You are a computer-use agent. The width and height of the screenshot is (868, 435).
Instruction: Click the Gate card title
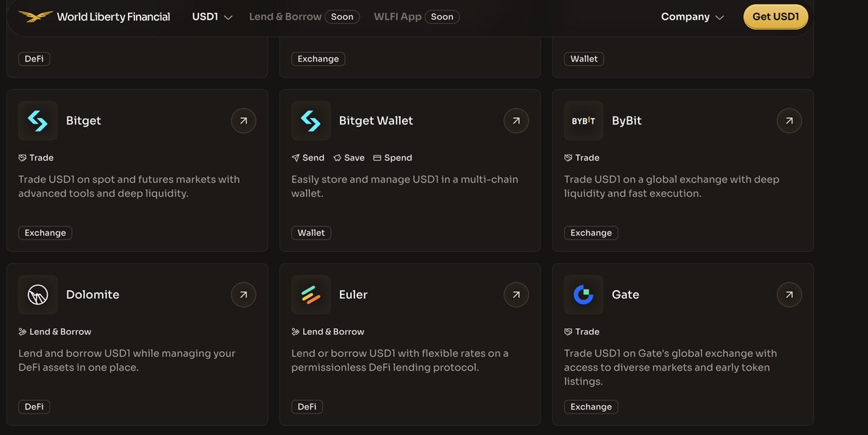(x=626, y=295)
